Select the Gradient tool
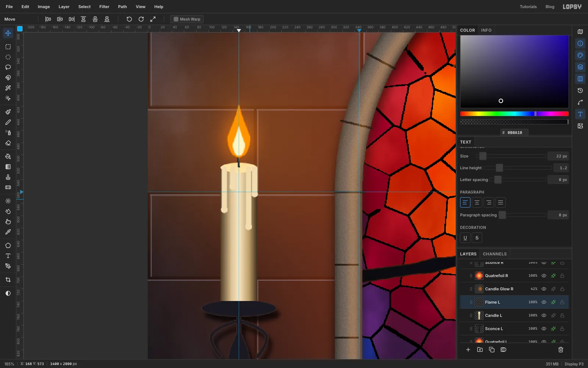Screen dimensions: 588x368 (8, 167)
